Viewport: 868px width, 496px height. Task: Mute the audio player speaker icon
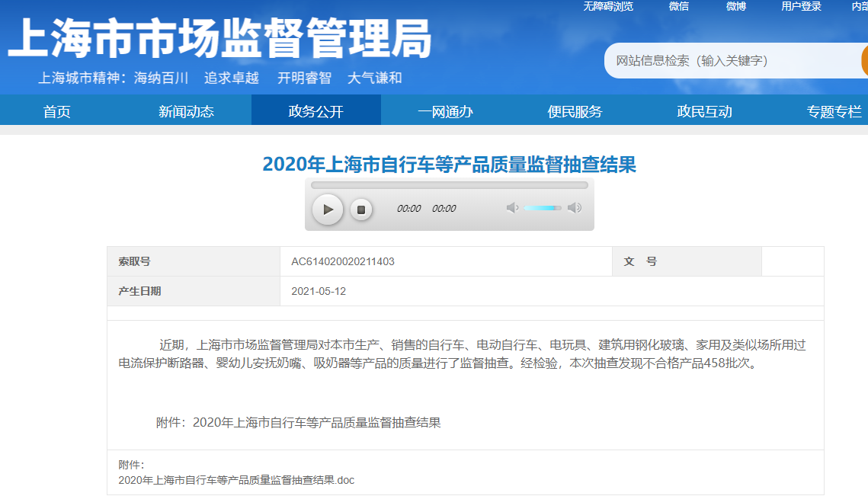pos(512,207)
